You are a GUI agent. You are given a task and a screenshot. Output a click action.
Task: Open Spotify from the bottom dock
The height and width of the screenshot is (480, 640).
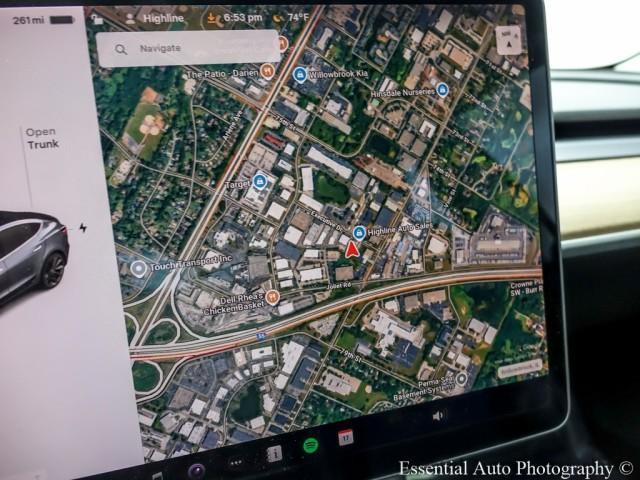point(310,443)
